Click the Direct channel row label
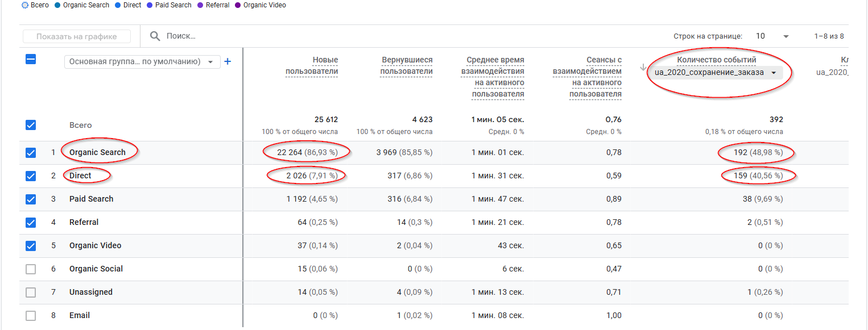Viewport: 868px width, 330px height. 80,176
